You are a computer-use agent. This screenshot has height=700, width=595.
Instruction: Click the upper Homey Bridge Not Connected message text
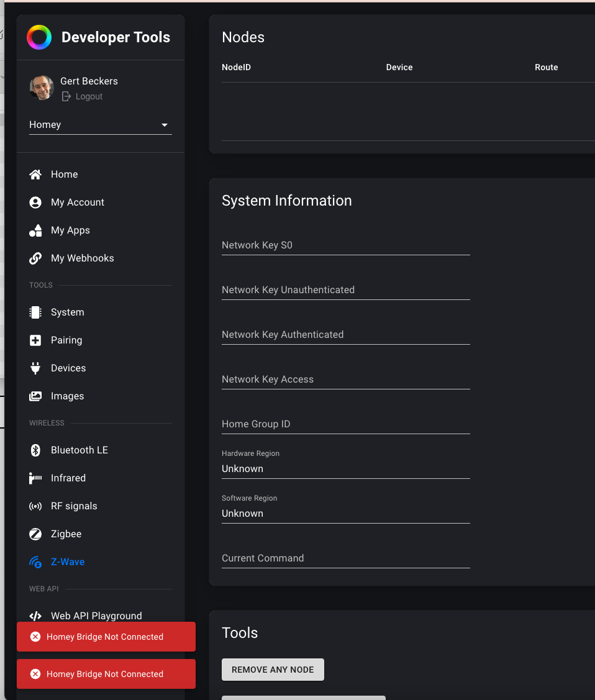pos(105,637)
